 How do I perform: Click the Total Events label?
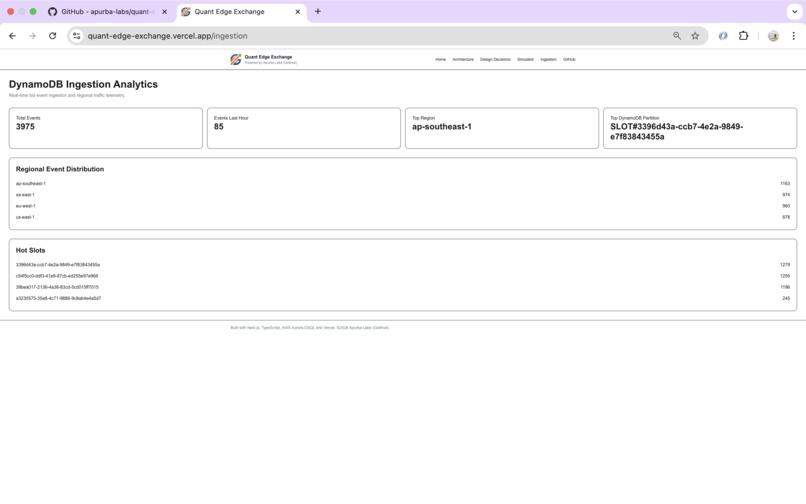pyautogui.click(x=28, y=118)
